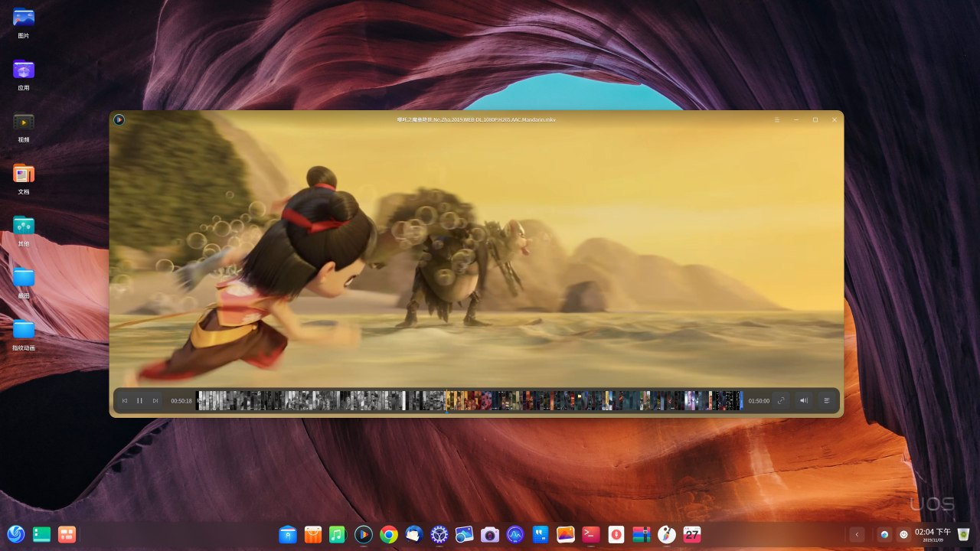Open the app store from the dock
The width and height of the screenshot is (980, 551).
[x=313, y=534]
